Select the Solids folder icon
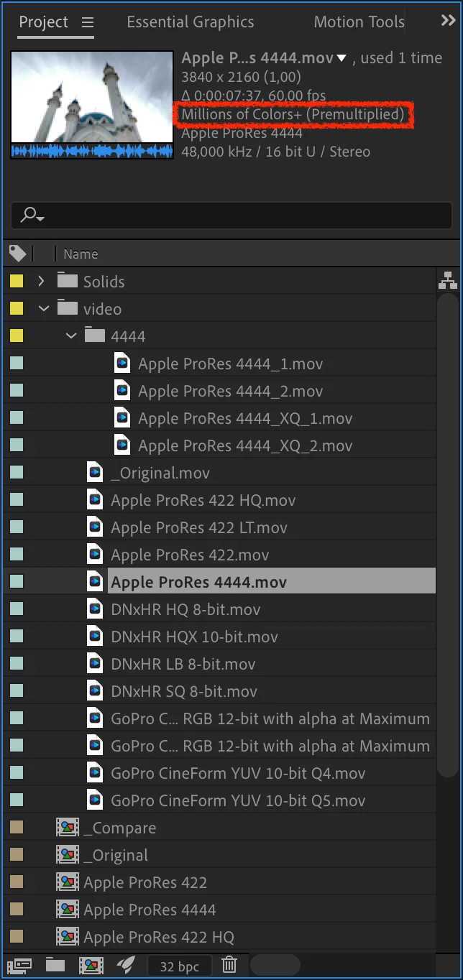The width and height of the screenshot is (463, 980). (68, 281)
